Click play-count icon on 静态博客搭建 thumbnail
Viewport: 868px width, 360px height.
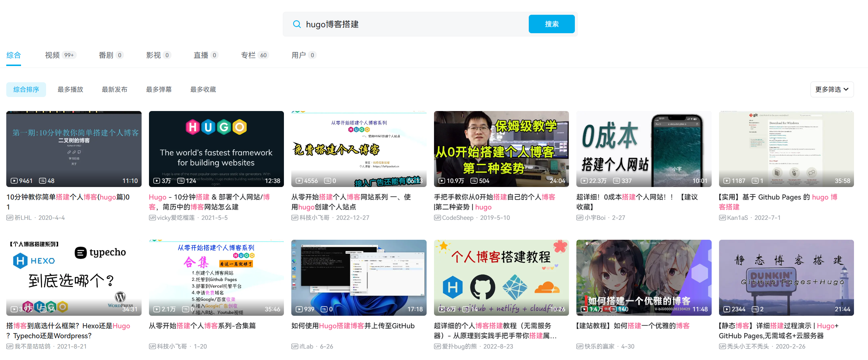point(727,309)
